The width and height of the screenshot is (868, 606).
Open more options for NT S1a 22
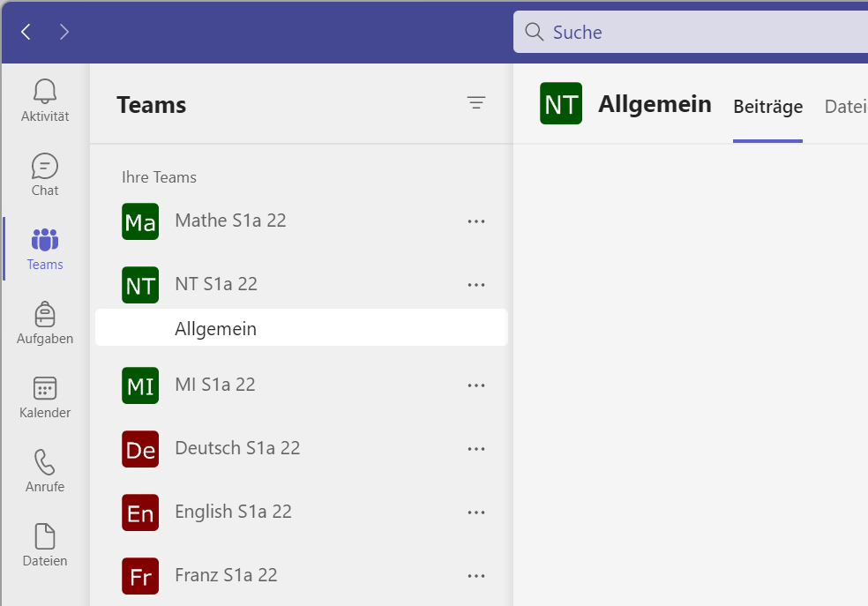(x=476, y=285)
